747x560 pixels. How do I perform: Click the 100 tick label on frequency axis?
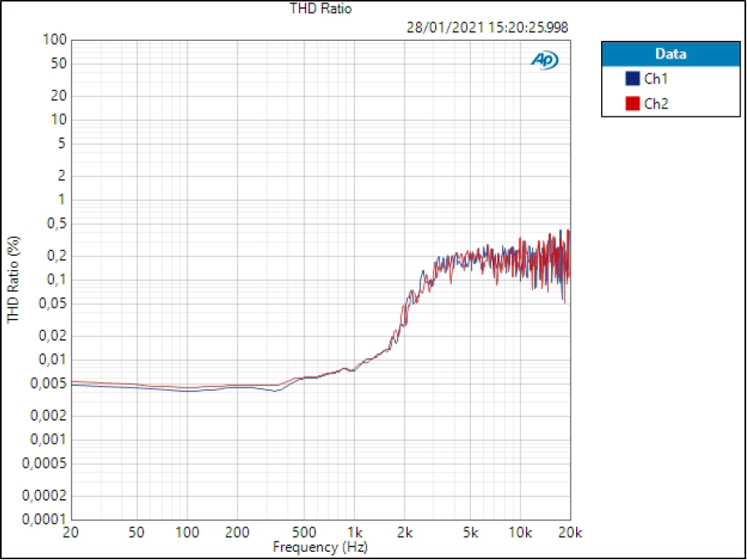pyautogui.click(x=188, y=532)
